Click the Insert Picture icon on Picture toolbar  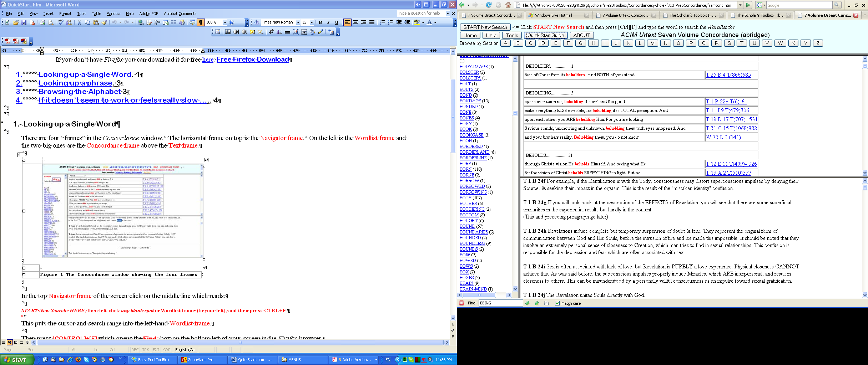tap(217, 32)
